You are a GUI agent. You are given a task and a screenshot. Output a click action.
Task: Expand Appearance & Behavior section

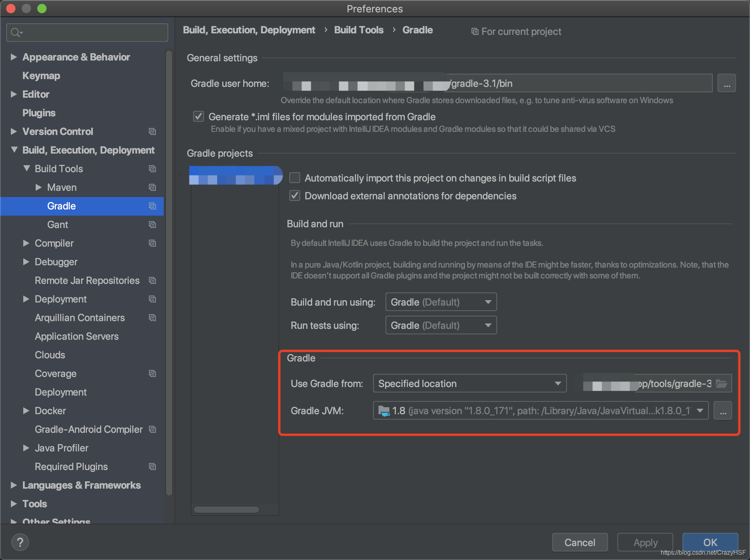[x=14, y=57]
